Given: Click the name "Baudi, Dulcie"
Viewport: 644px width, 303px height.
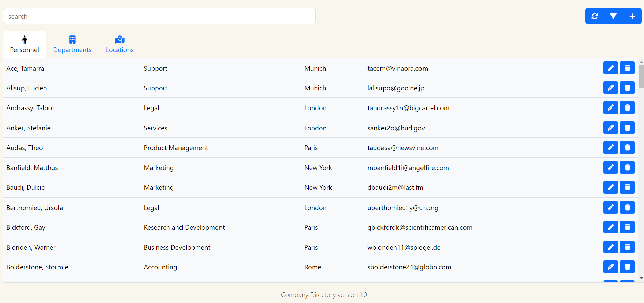Looking at the screenshot, I should pyautogui.click(x=26, y=187).
